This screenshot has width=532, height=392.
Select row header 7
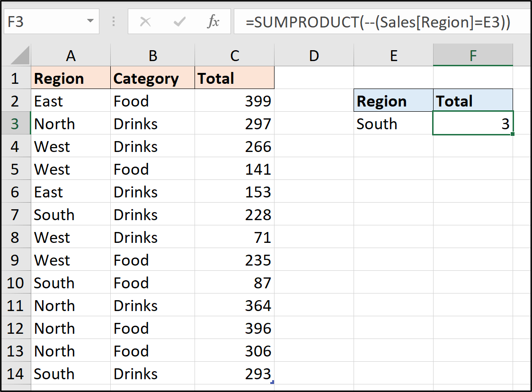pyautogui.click(x=16, y=214)
